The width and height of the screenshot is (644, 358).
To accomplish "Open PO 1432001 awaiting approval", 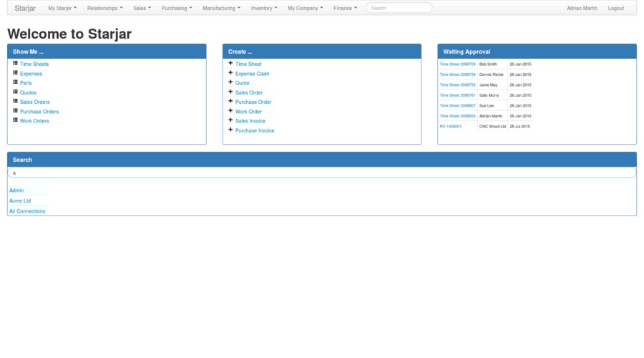I will (x=451, y=126).
